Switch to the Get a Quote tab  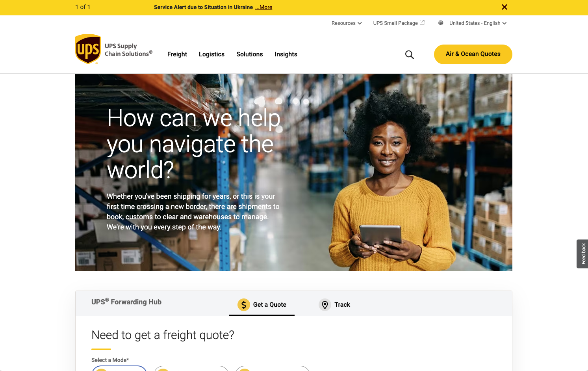coord(262,304)
